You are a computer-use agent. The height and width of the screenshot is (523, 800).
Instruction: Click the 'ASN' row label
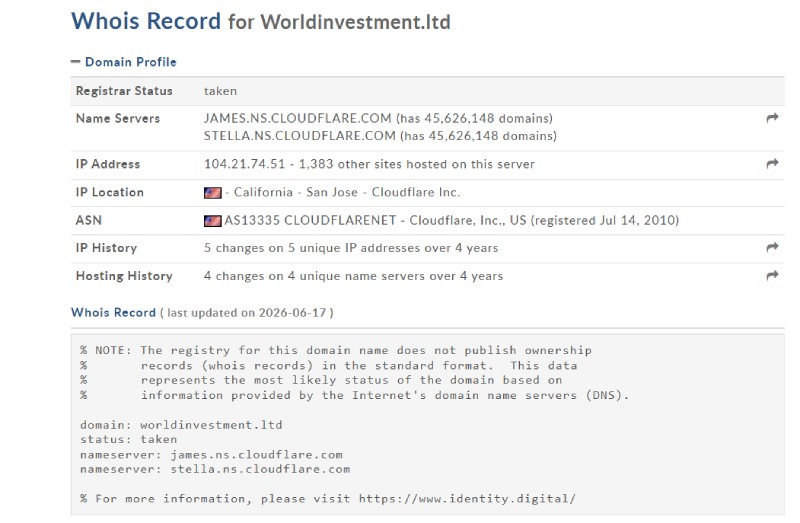89,220
